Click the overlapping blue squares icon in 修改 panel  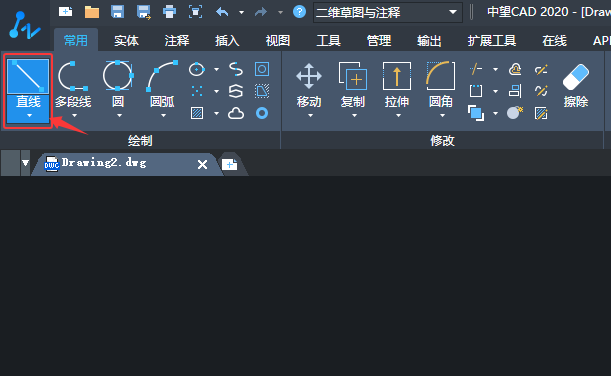476,113
